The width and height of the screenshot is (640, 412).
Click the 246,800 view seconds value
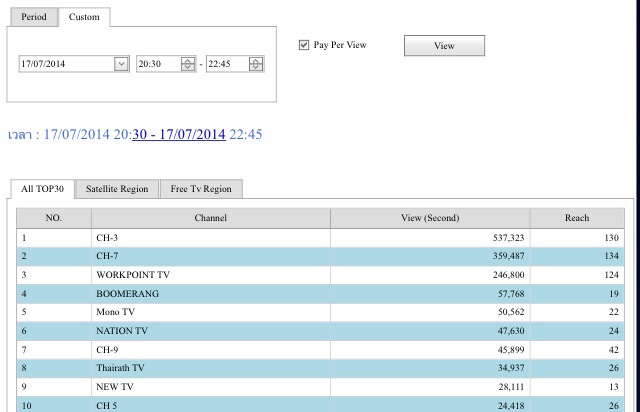point(509,275)
